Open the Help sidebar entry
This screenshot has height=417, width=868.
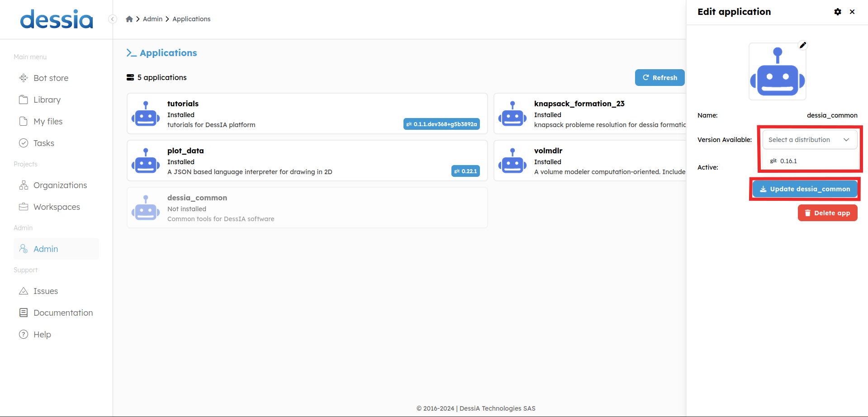56,335
